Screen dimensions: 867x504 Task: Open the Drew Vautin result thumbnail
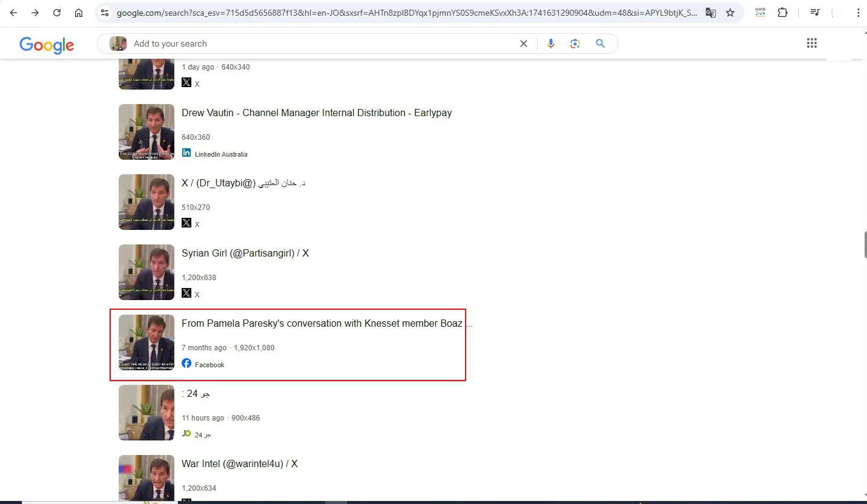(147, 132)
